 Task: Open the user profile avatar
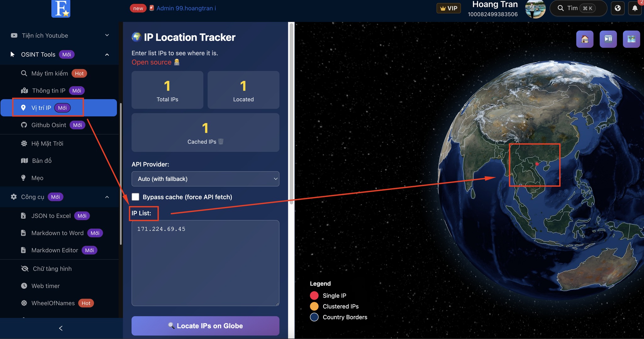point(535,9)
